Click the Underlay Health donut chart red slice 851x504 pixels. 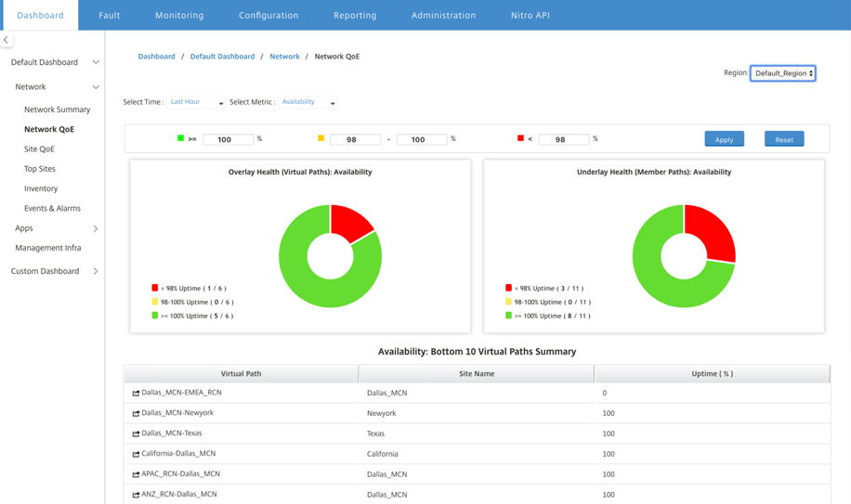click(711, 232)
